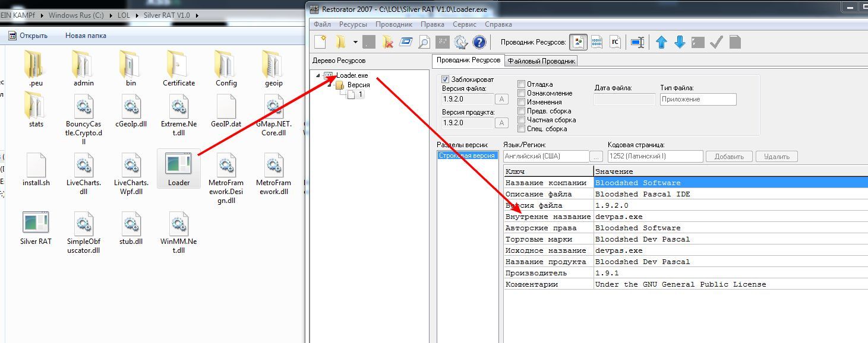Select the hex view mode icon
This screenshot has width=868, height=343.
tap(596, 42)
